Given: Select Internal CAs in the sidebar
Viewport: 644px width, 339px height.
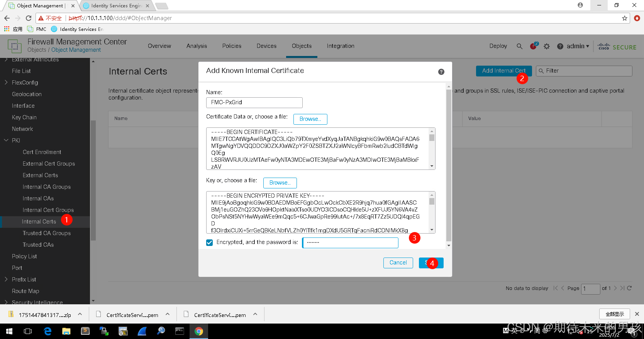Looking at the screenshot, I should [38, 198].
